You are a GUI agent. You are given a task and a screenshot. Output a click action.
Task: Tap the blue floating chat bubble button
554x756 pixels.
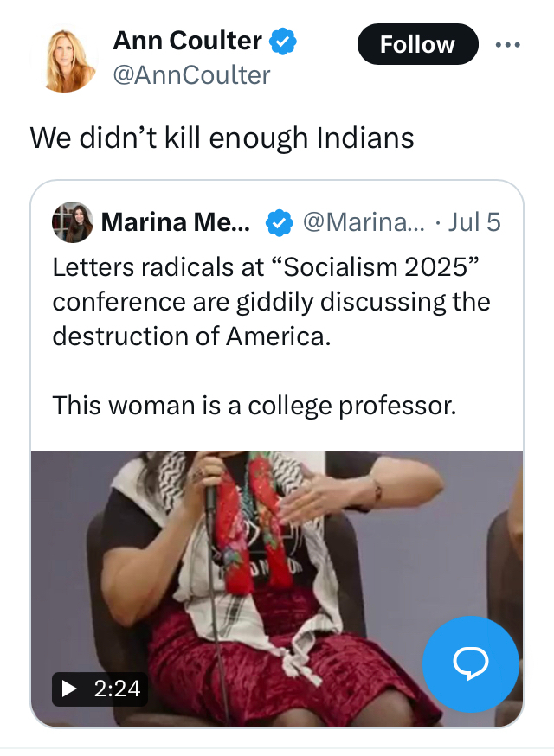point(470,663)
